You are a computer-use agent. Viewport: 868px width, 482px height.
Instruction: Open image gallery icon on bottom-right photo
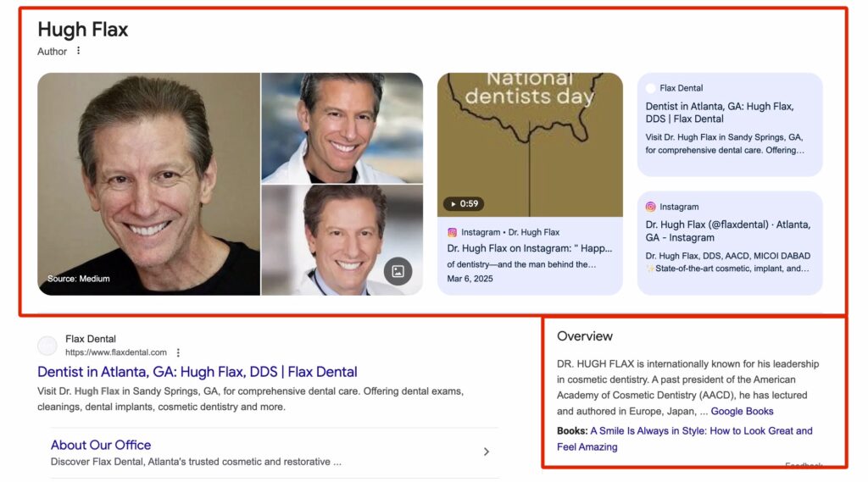(x=398, y=271)
